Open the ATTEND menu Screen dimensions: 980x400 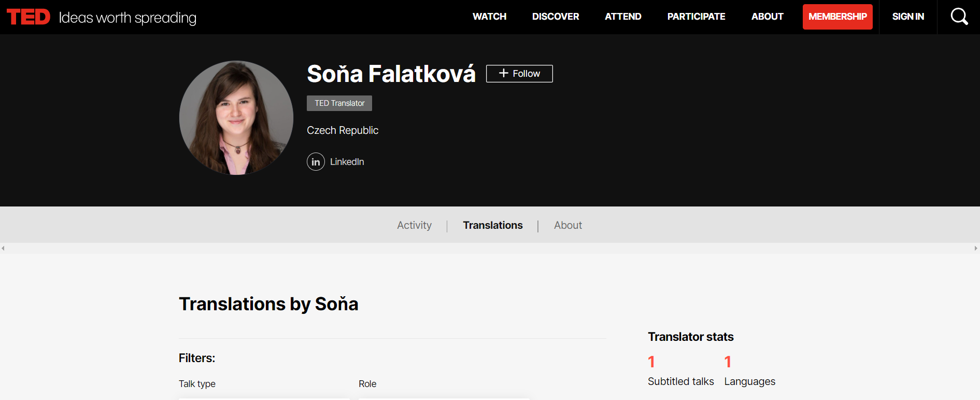(x=623, y=17)
